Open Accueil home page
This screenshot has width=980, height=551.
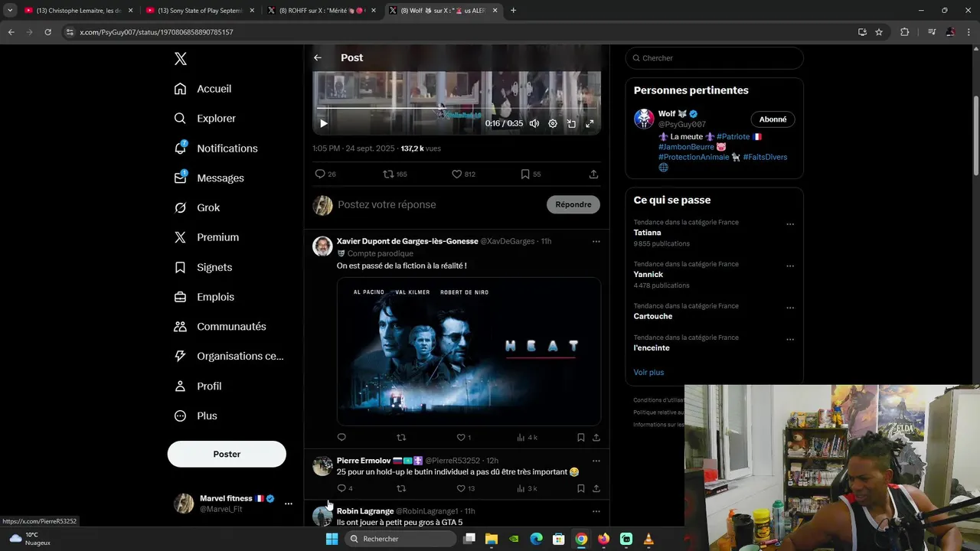coord(203,89)
